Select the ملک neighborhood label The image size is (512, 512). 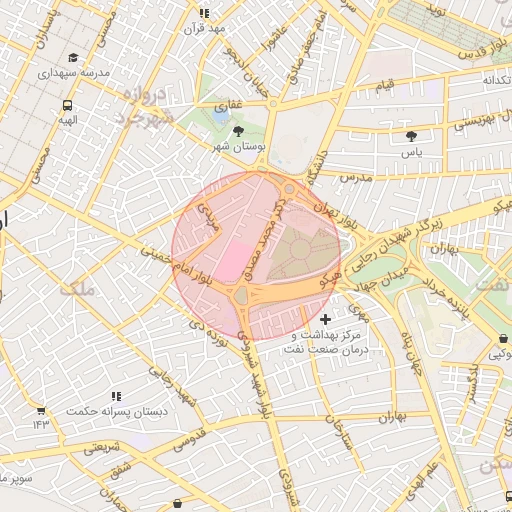77,289
